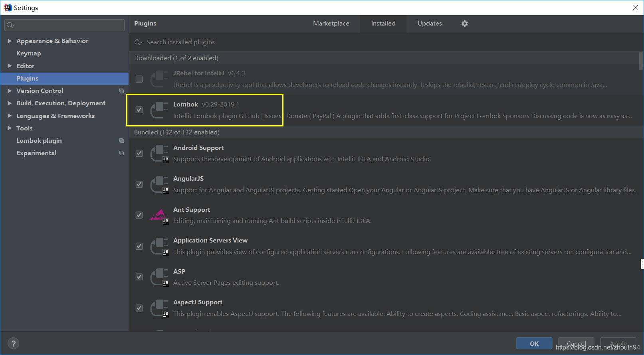Click the project-level icon beside Experimental
This screenshot has height=355, width=644.
[121, 153]
